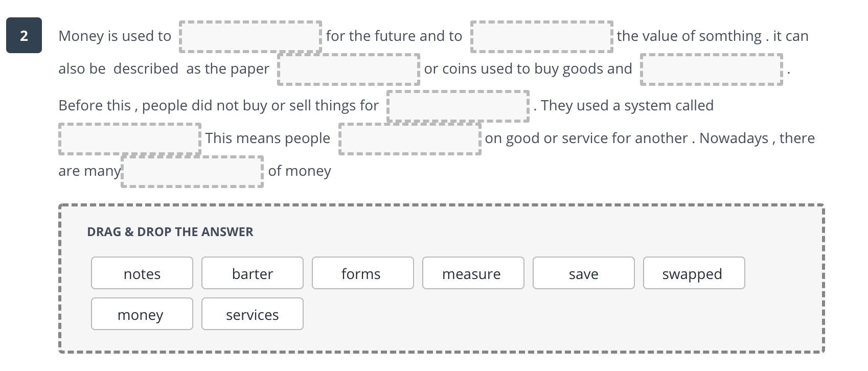Choose the 'services' word tile
The height and width of the screenshot is (371, 868).
coord(253,314)
